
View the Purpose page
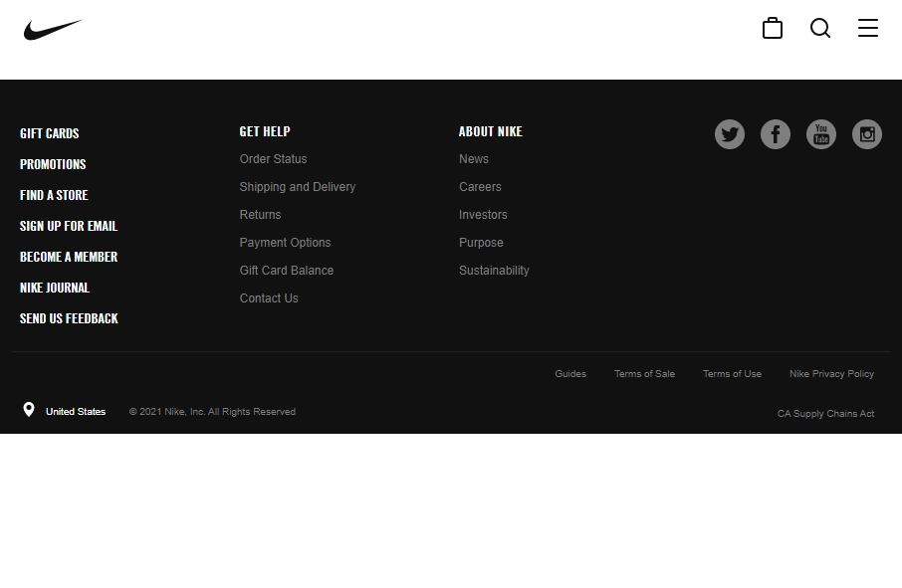click(x=481, y=243)
